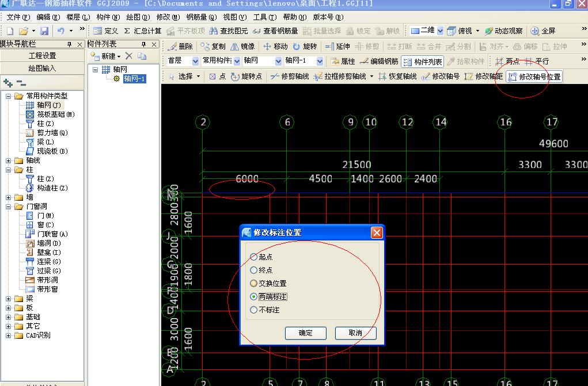This screenshot has height=386, width=588.
Task: Open 轴网 component dropdown
Action: (278, 61)
